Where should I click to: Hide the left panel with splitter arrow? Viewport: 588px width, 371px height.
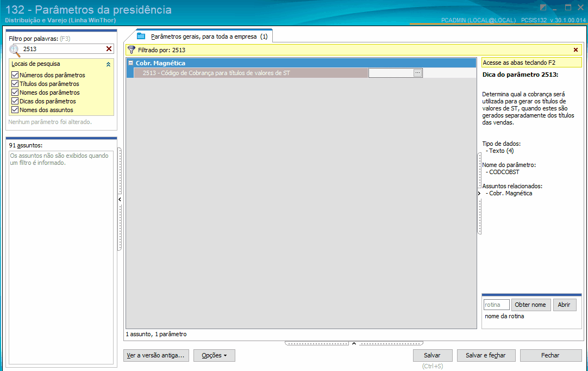120,200
